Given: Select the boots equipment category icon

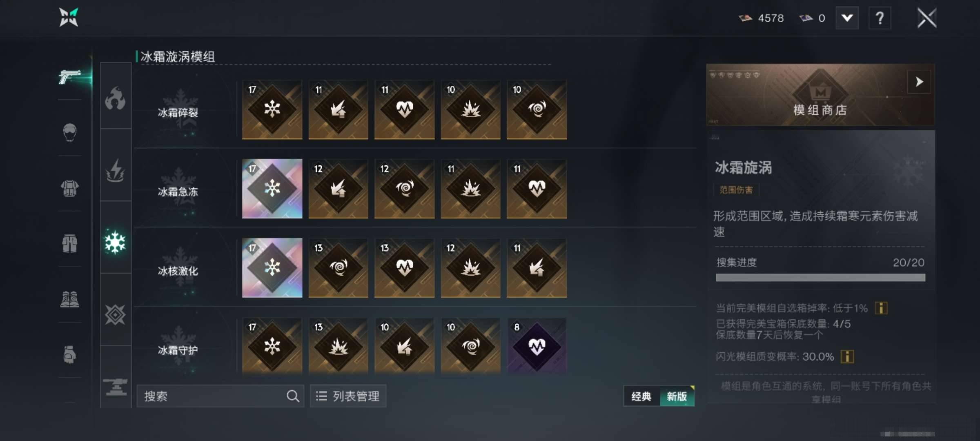Looking at the screenshot, I should [70, 299].
